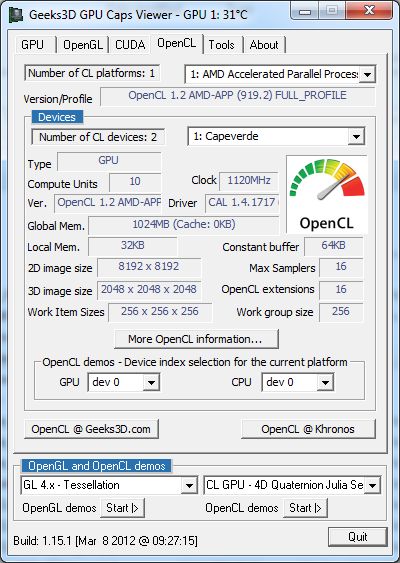Click the Type field showing GPU
The image size is (400, 563).
click(x=109, y=161)
